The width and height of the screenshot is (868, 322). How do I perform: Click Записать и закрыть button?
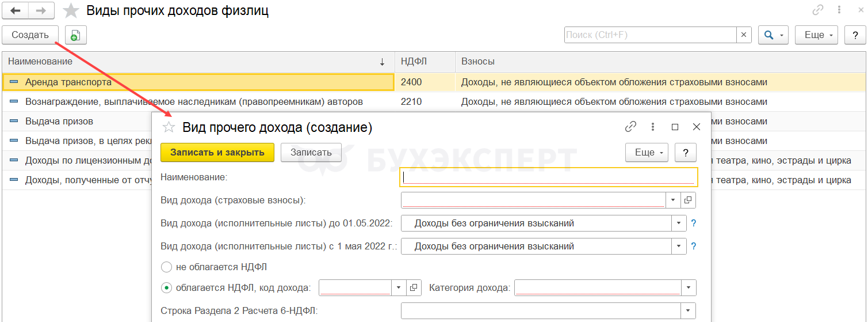[x=217, y=153]
